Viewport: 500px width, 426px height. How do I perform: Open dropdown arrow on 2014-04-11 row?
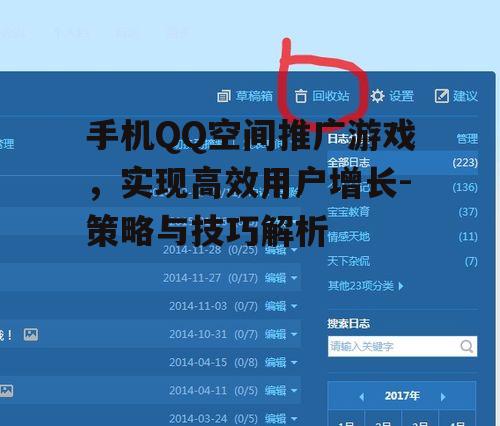pos(294,390)
